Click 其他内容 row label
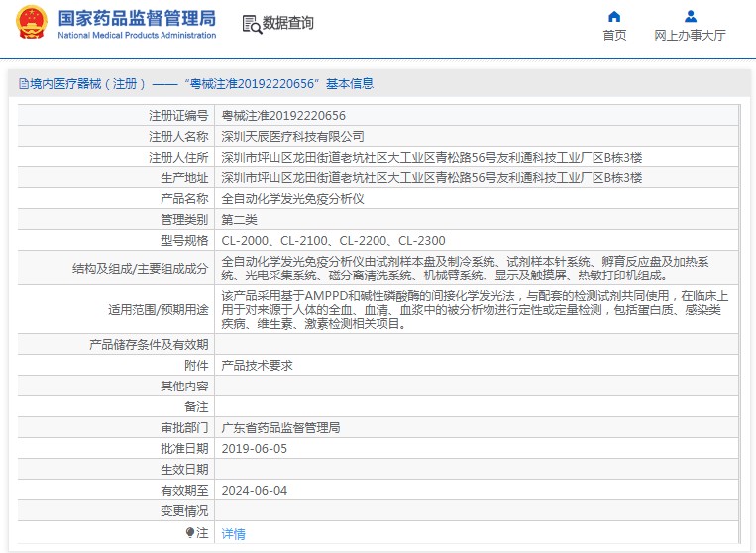The height and width of the screenshot is (553, 756). 184,387
